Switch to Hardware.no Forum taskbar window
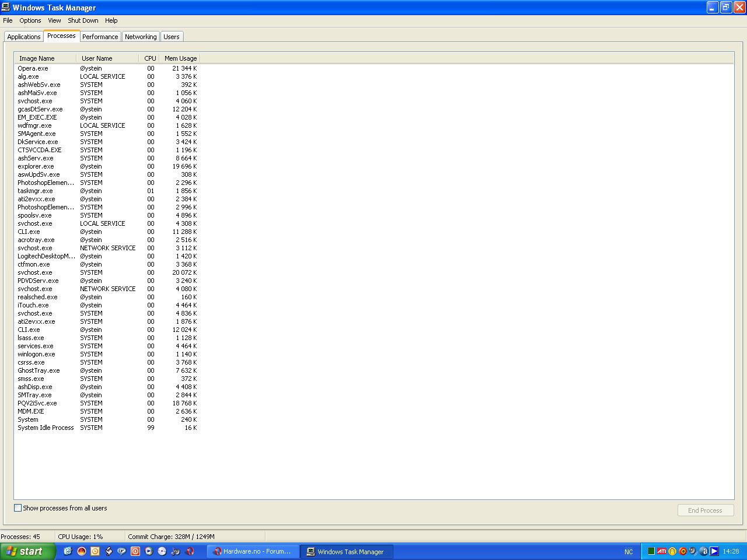This screenshot has width=747, height=560. pyautogui.click(x=253, y=551)
